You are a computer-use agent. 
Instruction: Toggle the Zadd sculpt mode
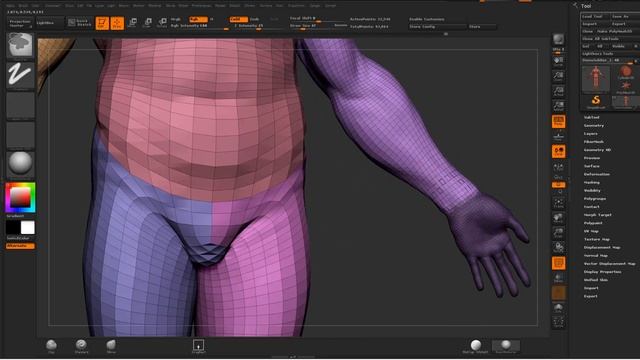click(238, 19)
